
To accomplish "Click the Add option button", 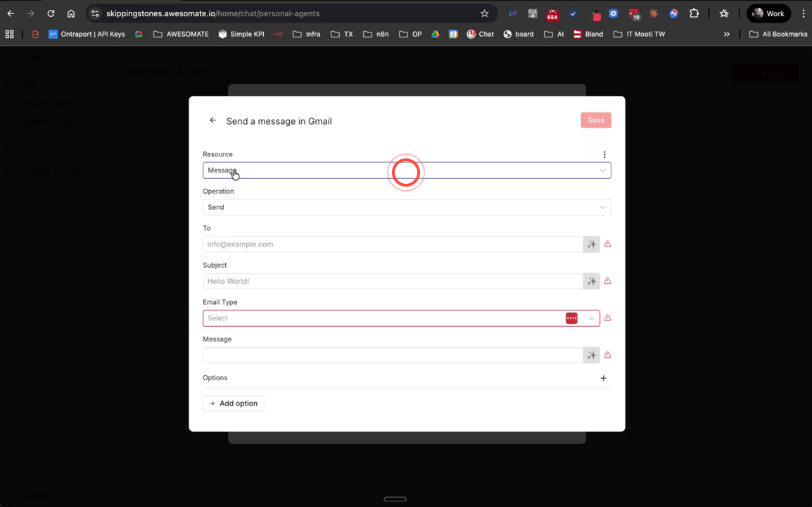I will 234,403.
